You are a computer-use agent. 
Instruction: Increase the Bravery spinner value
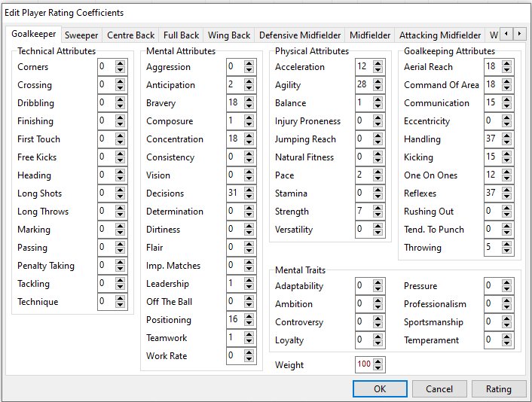point(249,99)
